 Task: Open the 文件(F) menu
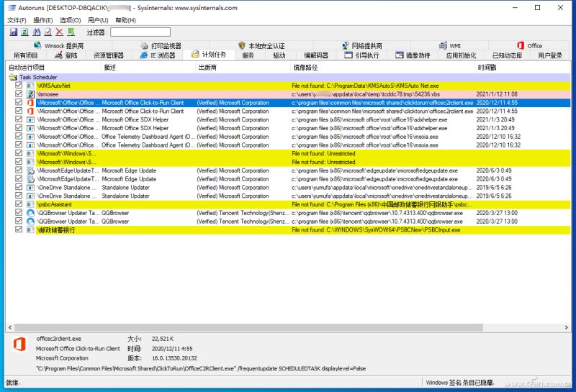(16, 20)
